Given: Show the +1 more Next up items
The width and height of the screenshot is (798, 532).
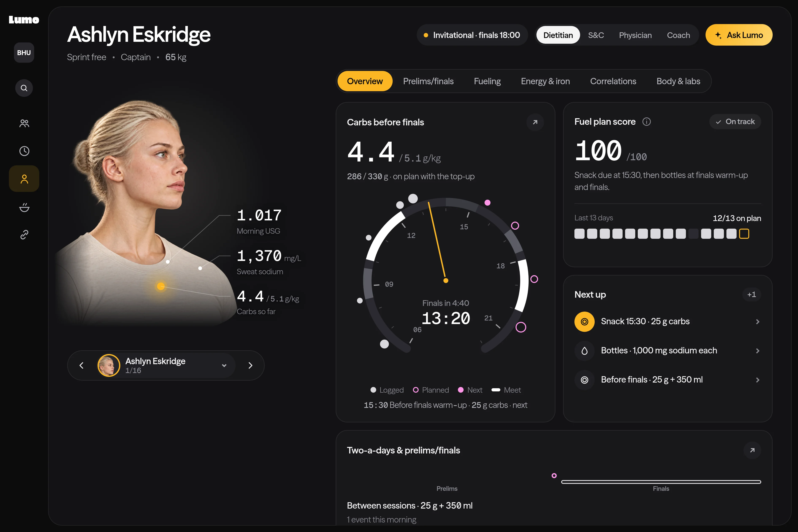Looking at the screenshot, I should coord(752,294).
